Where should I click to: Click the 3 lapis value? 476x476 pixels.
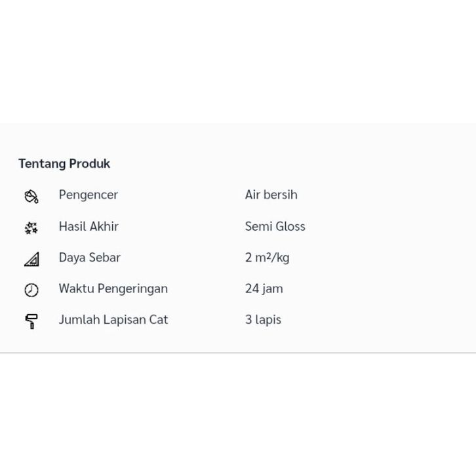pyautogui.click(x=263, y=320)
